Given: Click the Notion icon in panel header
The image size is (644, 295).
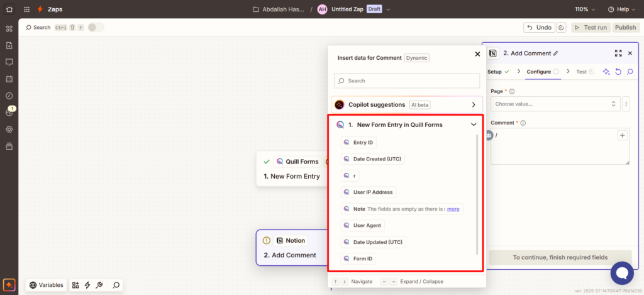Looking at the screenshot, I should click(x=493, y=53).
